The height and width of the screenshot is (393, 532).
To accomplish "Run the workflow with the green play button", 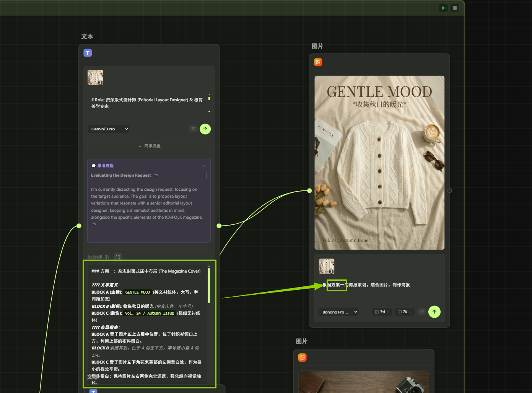I will (443, 8).
